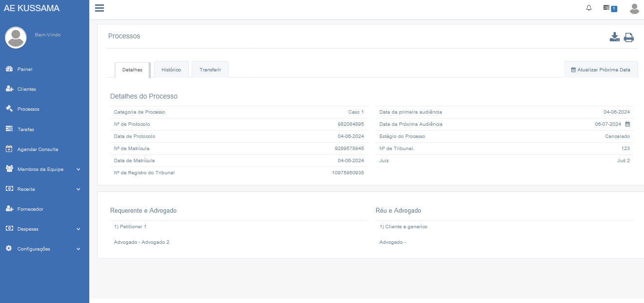
Task: Click the Painel dashboard icon
Action: (x=9, y=69)
